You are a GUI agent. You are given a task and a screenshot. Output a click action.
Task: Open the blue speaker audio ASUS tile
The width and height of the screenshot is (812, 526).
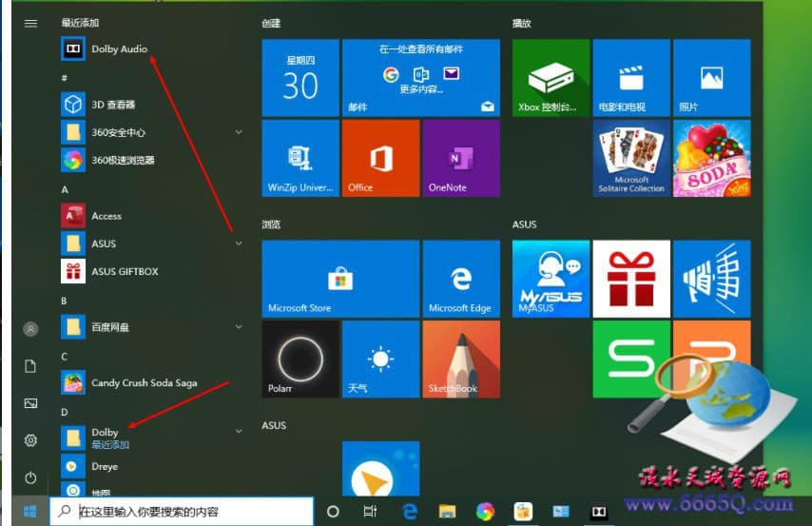711,279
